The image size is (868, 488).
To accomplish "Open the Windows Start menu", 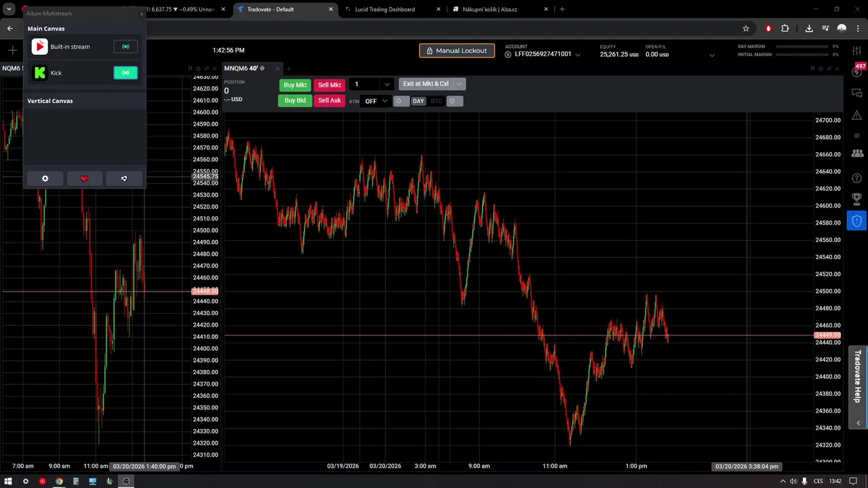I will (9, 481).
